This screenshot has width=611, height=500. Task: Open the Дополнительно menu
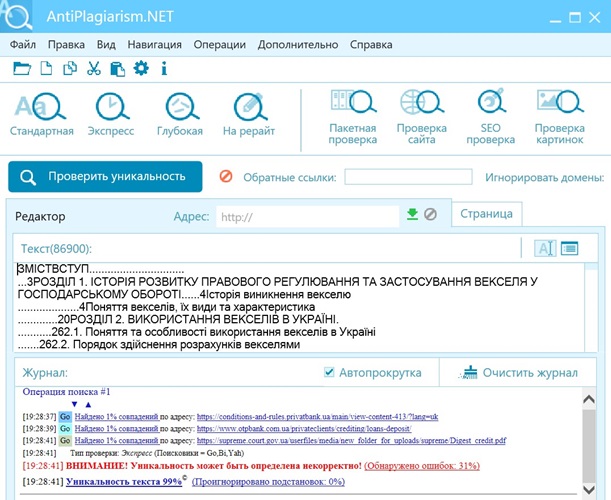click(298, 44)
